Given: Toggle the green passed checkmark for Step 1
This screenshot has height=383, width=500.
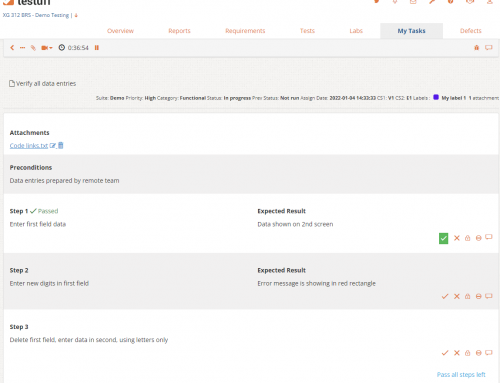Looking at the screenshot, I should coord(443,238).
